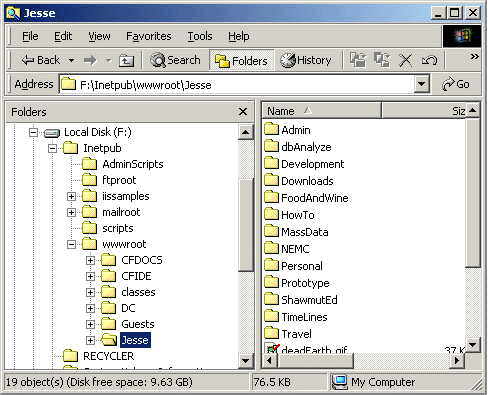
Task: Select the NEMC folder icon
Action: (x=271, y=248)
